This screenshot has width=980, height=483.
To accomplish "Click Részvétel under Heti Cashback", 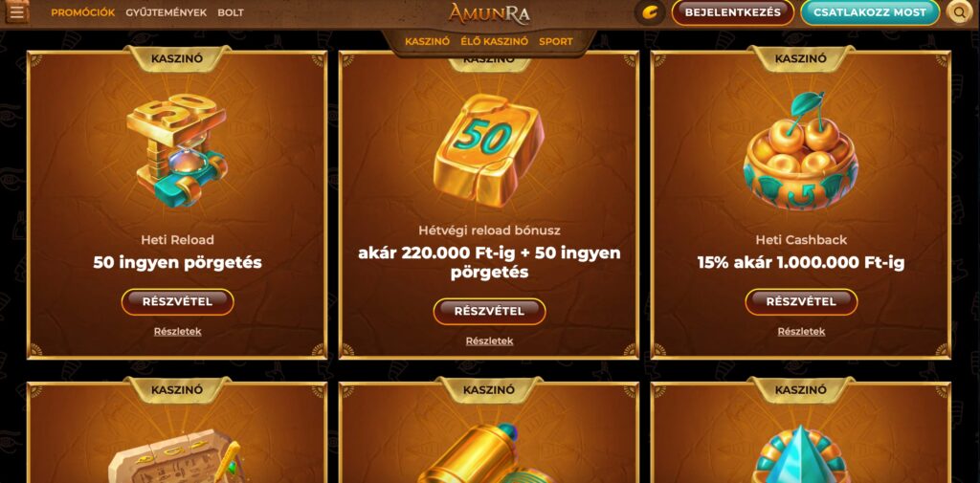I will tap(801, 302).
